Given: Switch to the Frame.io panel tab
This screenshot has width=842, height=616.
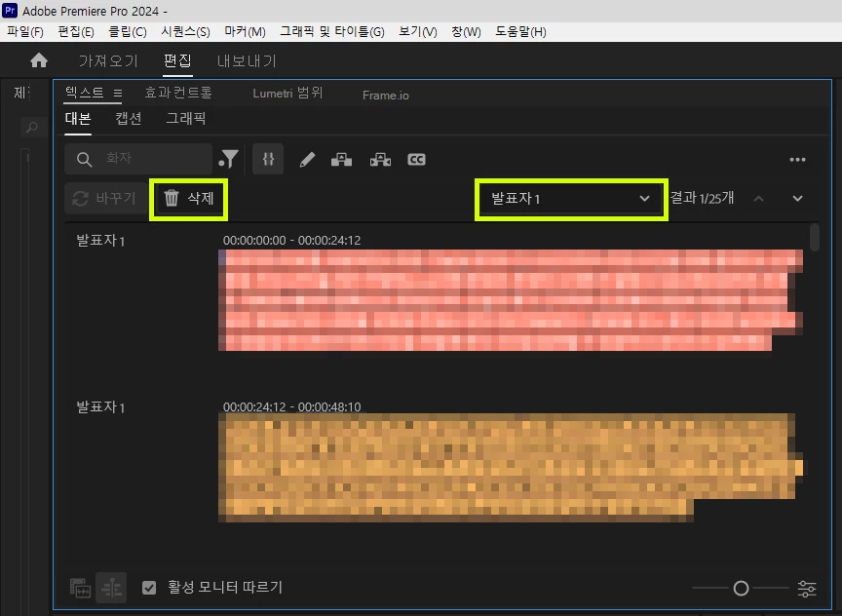Looking at the screenshot, I should [x=386, y=96].
